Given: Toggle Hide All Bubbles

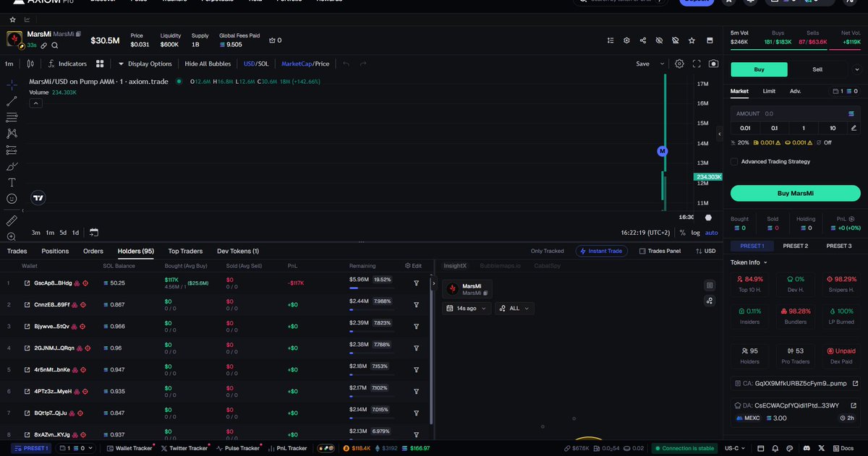Looking at the screenshot, I should point(208,64).
